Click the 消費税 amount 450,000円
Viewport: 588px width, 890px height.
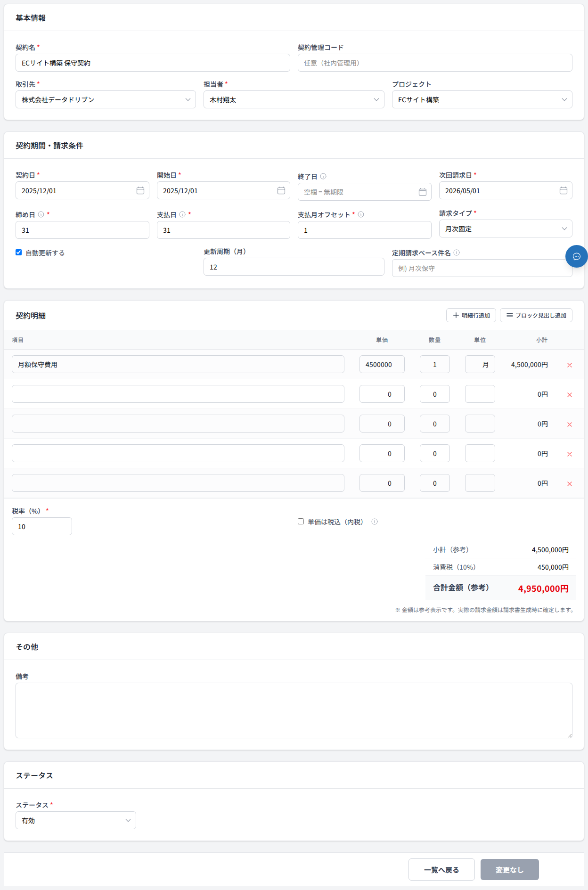pos(553,567)
